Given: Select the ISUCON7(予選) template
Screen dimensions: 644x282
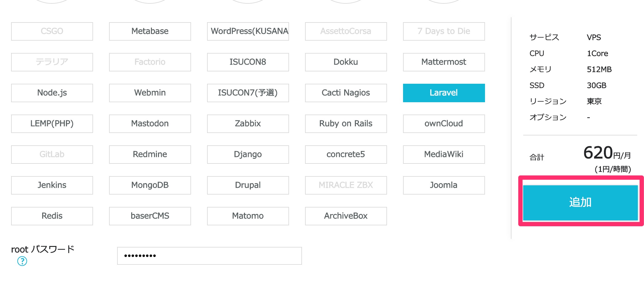Looking at the screenshot, I should pos(248,93).
